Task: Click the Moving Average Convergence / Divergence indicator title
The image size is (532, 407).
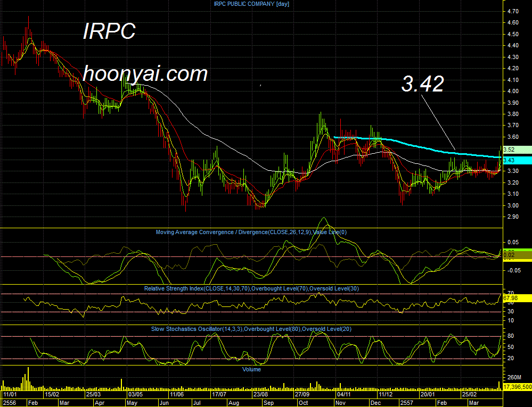Action: pos(251,232)
